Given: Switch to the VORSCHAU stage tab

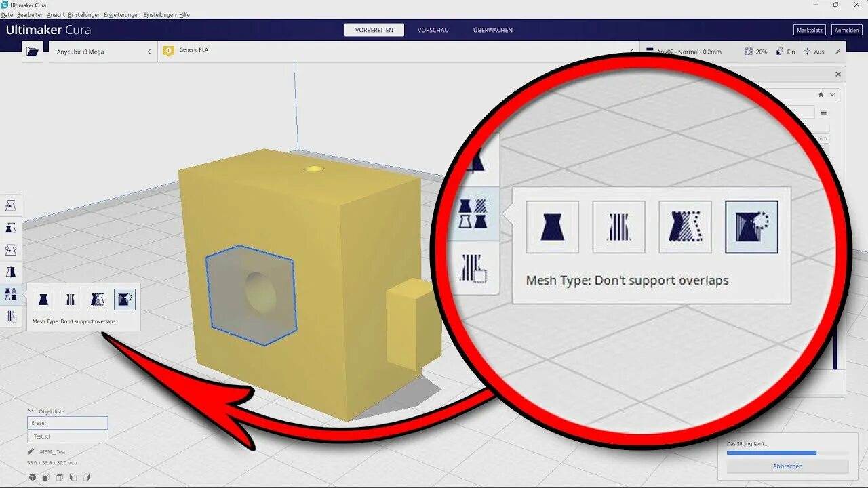Looking at the screenshot, I should tap(433, 30).
